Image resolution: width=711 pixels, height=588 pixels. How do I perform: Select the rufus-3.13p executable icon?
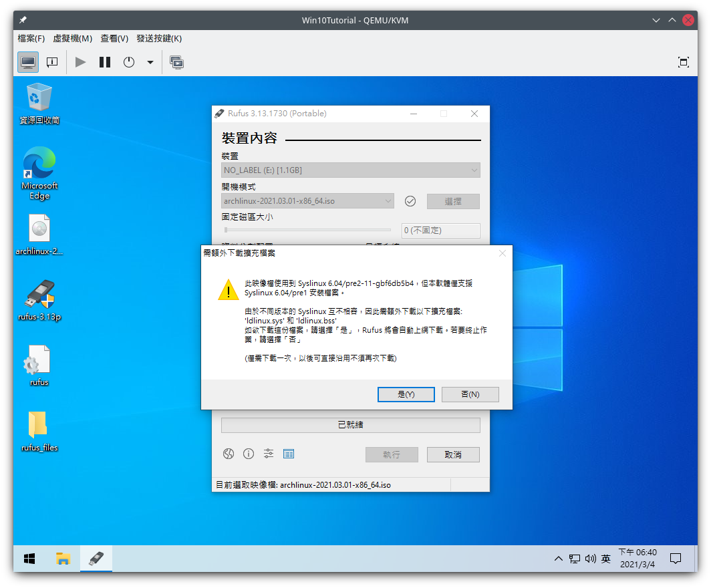39,301
